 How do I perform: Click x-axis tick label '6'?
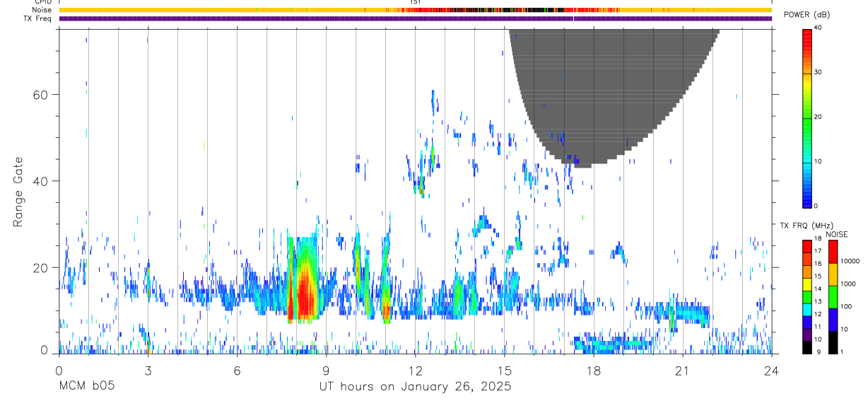coord(237,370)
